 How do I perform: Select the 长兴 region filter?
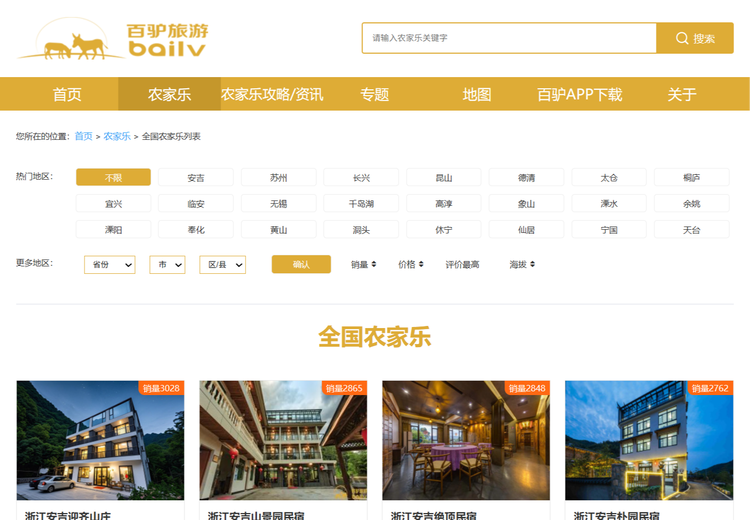pos(361,177)
